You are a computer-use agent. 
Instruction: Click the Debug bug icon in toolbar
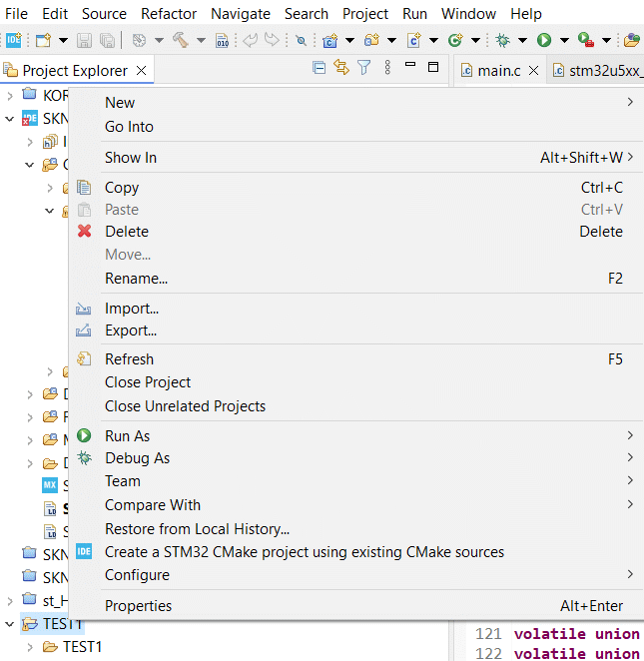[x=502, y=40]
